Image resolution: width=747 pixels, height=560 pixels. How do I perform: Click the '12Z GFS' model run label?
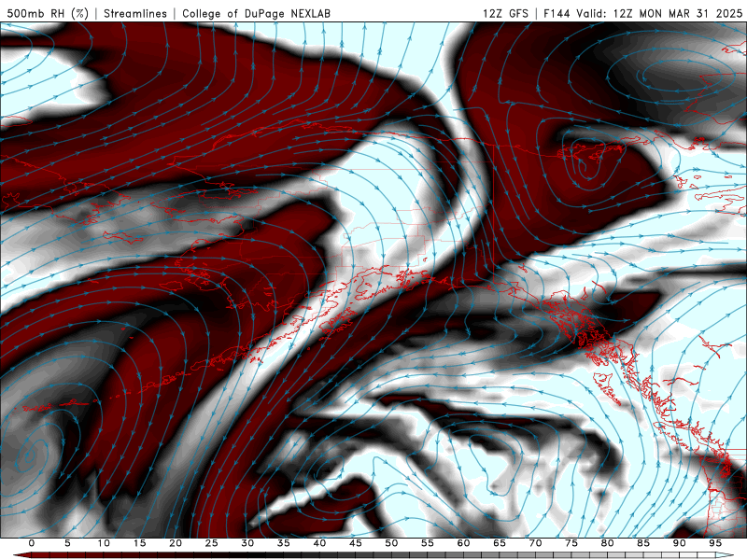(x=505, y=13)
